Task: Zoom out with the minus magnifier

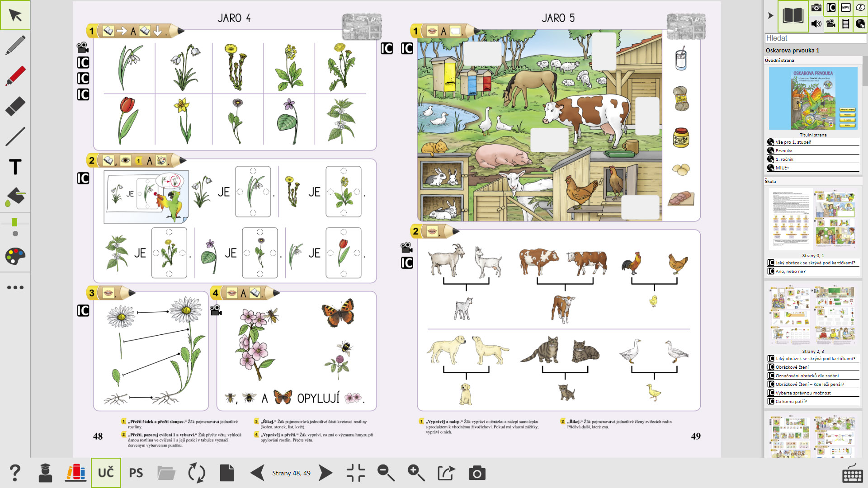Action: point(386,473)
